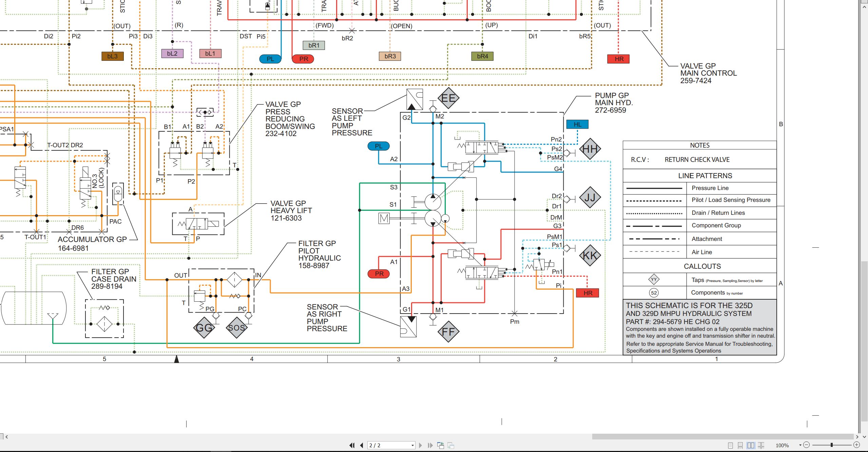Image resolution: width=868 pixels, height=452 pixels.
Task: Click the green bR4 port tag
Action: click(482, 56)
